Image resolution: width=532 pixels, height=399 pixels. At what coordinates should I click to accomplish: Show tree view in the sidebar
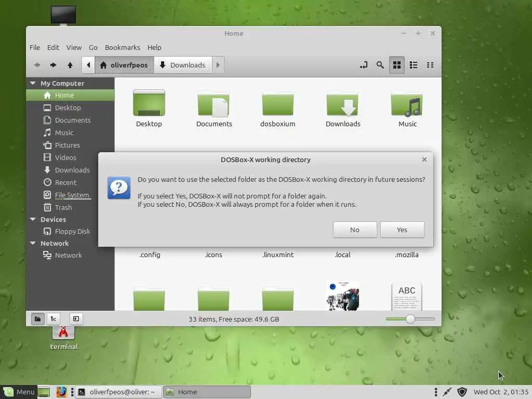(x=54, y=318)
